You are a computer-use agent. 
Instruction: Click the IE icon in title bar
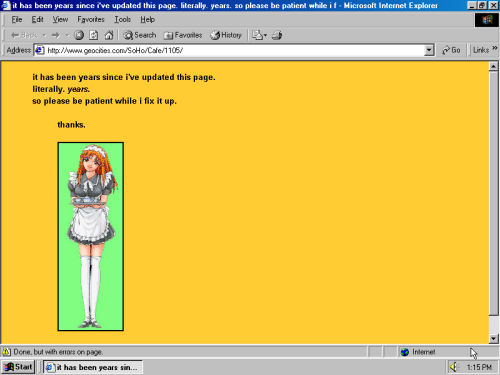click(x=6, y=5)
